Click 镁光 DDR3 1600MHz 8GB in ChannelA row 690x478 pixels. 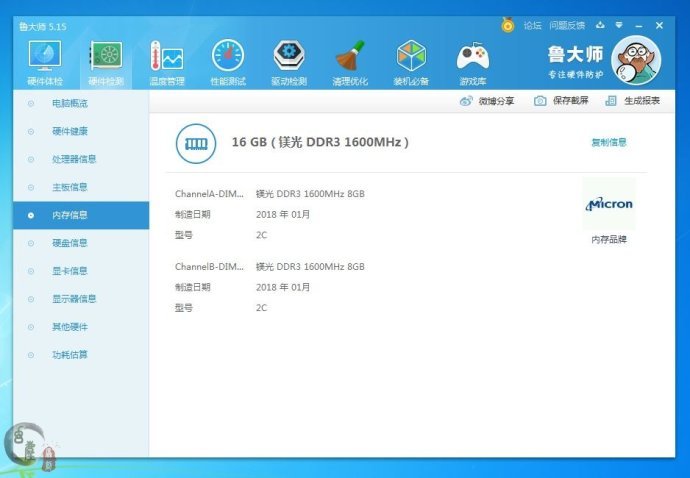310,194
